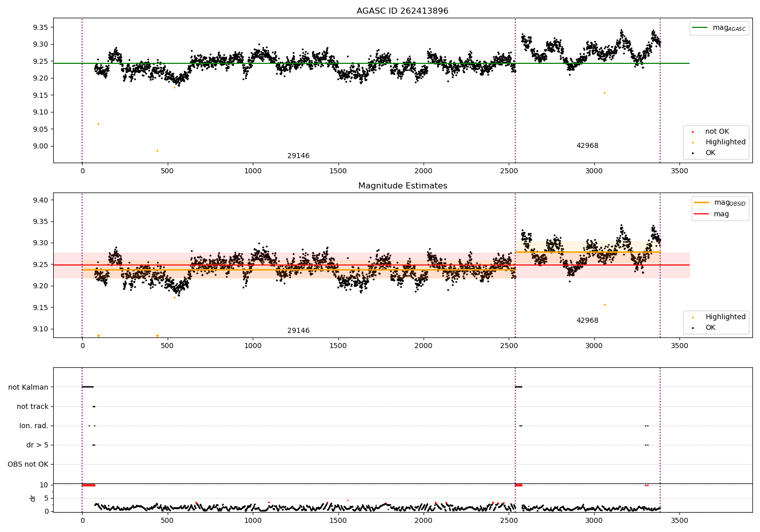The height and width of the screenshot is (532, 760).
Task: Click y-axis tick 9.10 in Magnitude Estimates plot
Action: point(40,329)
